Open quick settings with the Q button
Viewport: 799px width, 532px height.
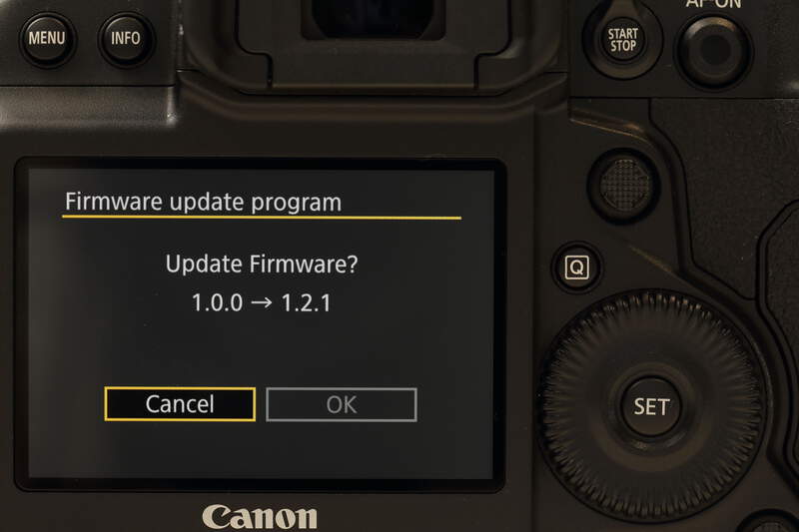tap(577, 267)
